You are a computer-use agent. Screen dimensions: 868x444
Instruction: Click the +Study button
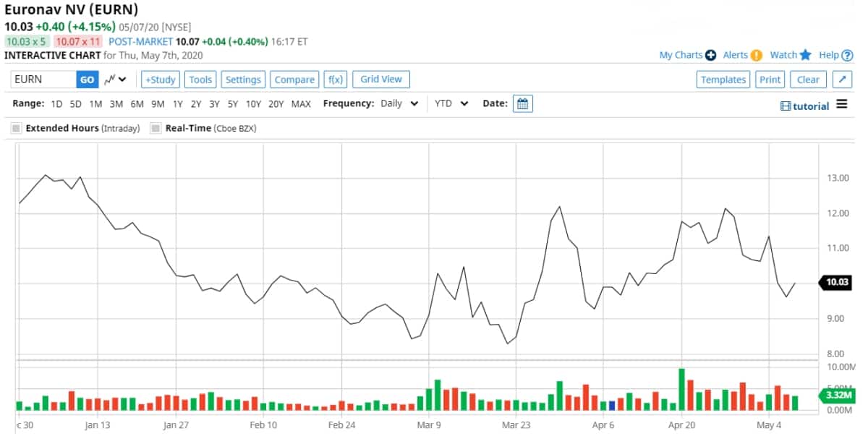point(160,80)
